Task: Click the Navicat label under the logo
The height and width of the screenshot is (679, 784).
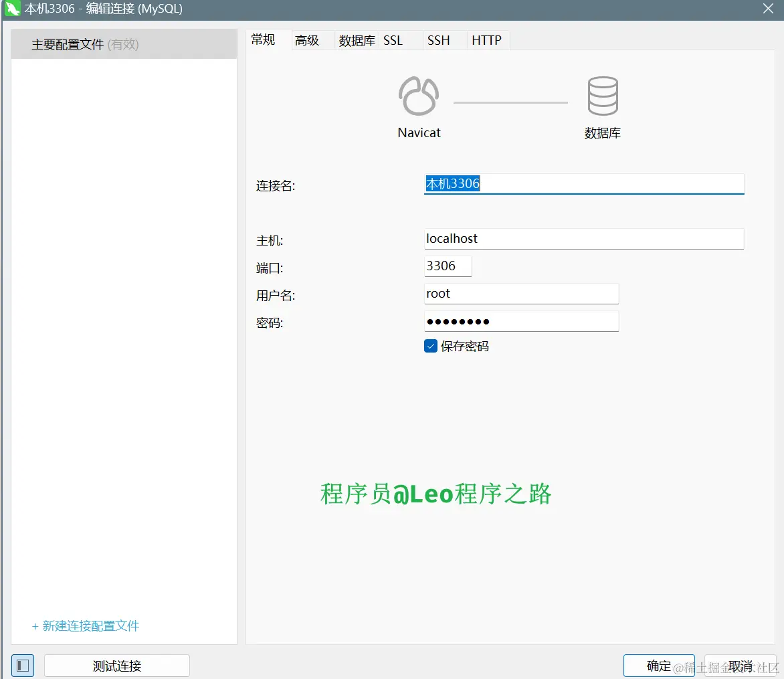Action: [419, 132]
